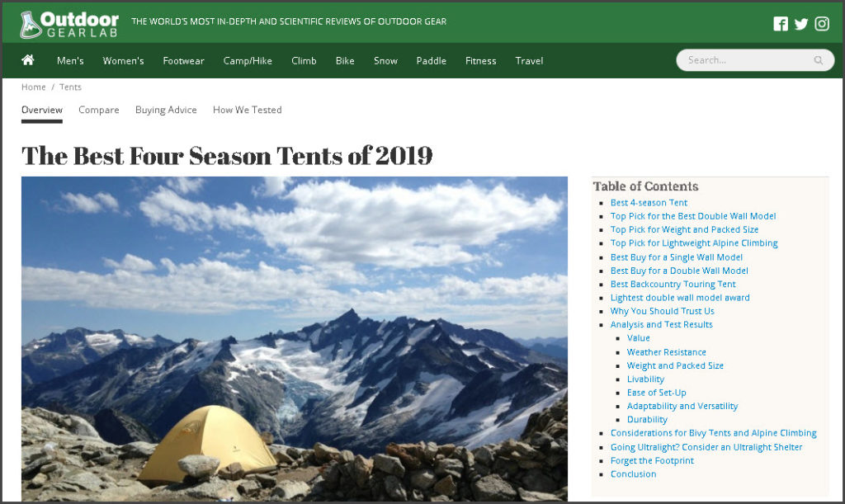
Task: Jump to the Conclusion section
Action: (633, 474)
